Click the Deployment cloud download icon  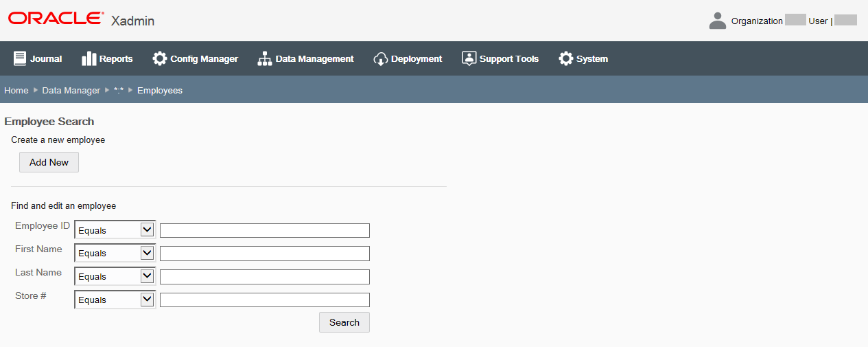[381, 58]
